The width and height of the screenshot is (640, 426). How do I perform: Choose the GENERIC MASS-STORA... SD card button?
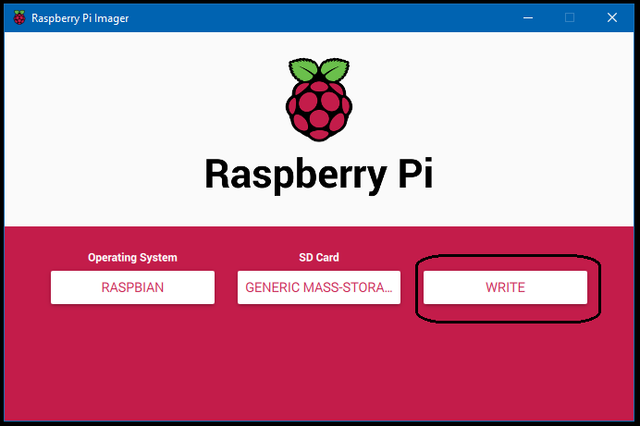(319, 287)
